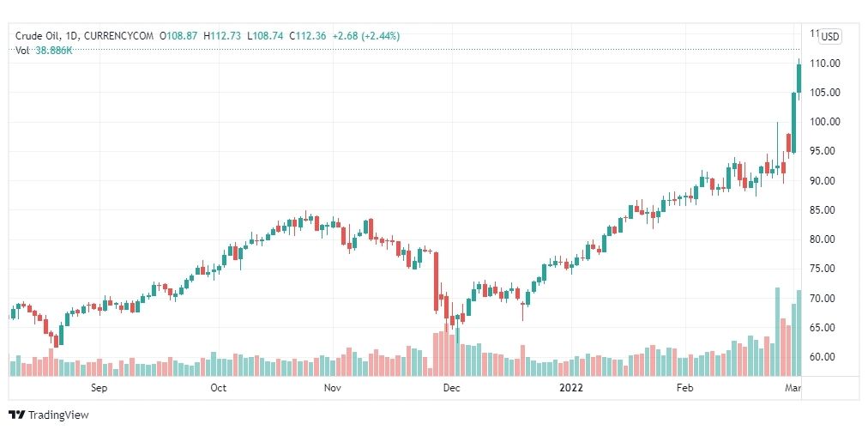Click the Vol indicator label
This screenshot has width=868, height=430.
(22, 51)
